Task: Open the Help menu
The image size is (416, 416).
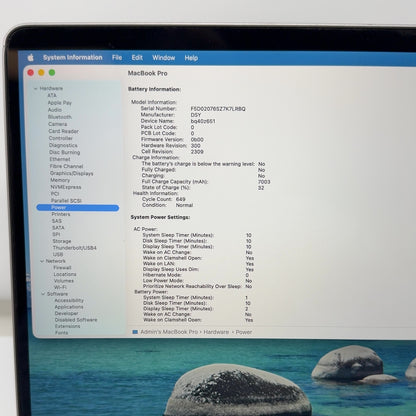Action: (x=191, y=58)
